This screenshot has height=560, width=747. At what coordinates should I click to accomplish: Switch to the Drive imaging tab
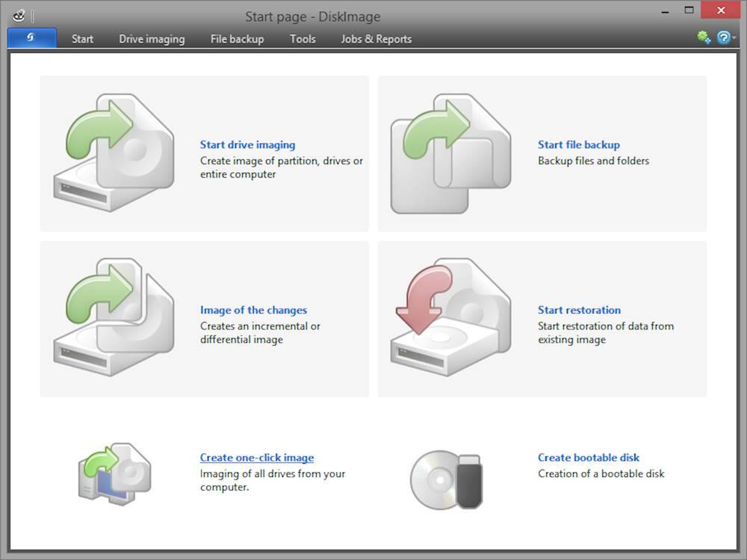pos(152,39)
